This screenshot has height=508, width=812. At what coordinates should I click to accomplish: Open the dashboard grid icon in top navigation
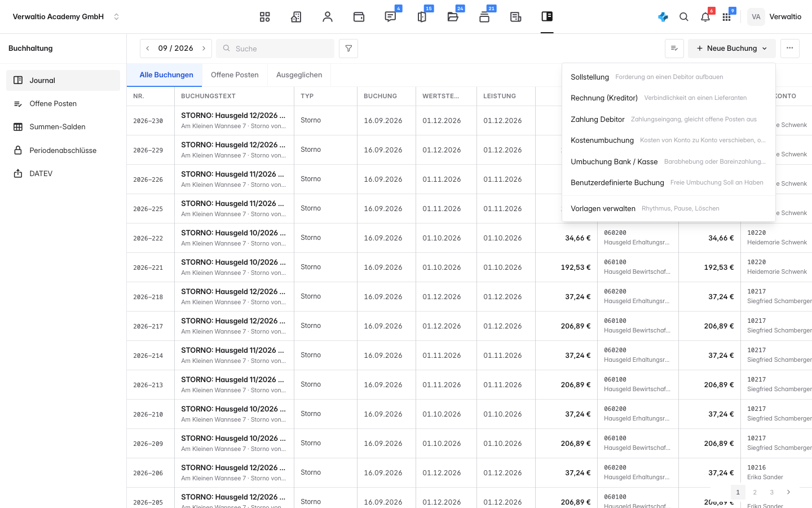coord(264,17)
